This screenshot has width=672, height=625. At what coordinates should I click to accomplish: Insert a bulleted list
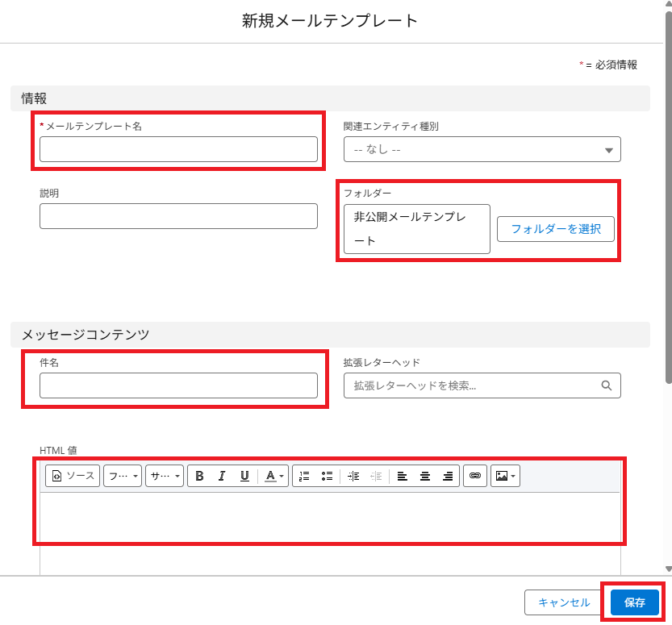[x=327, y=476]
